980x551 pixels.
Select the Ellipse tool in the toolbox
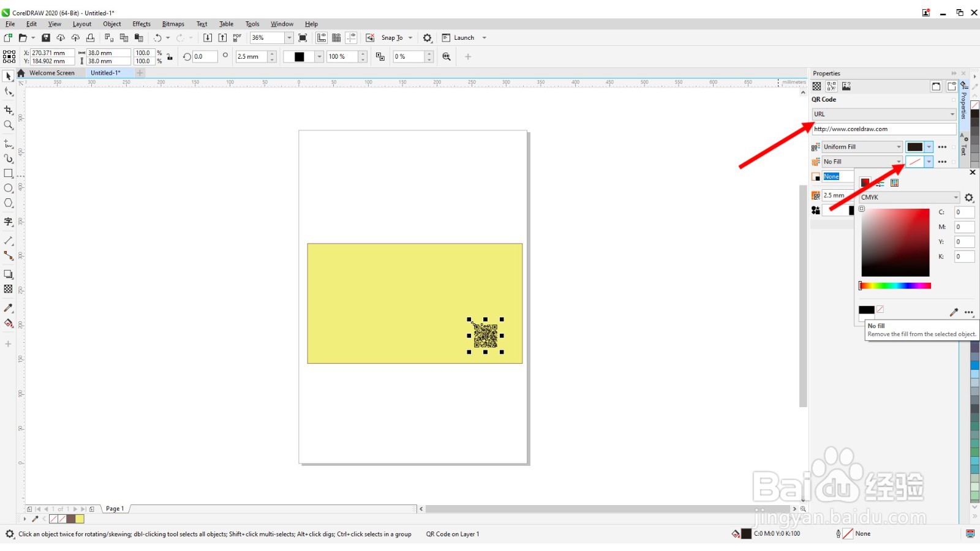point(9,188)
